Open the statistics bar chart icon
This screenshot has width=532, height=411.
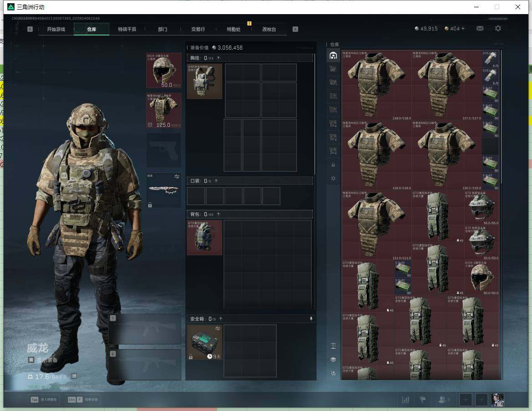[x=405, y=400]
